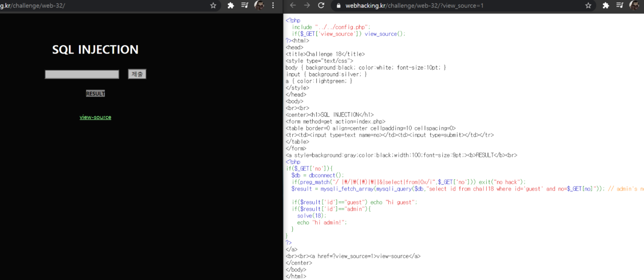The image size is (644, 280).
Task: Click the body background:black CSS line
Action: click(x=366, y=67)
